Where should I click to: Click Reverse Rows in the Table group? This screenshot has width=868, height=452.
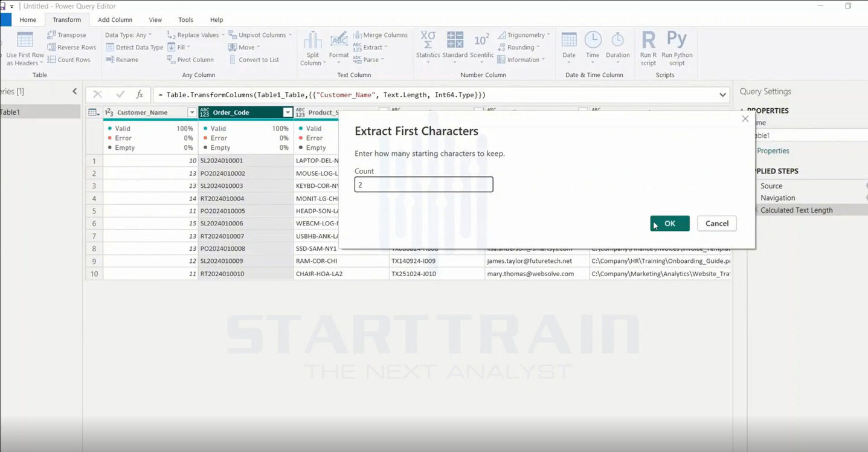[71, 47]
